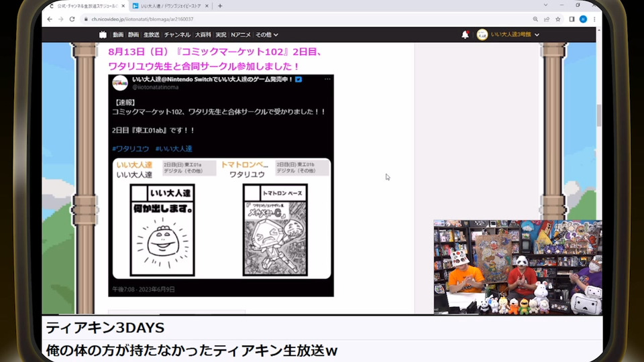
Task: Click tweet author name いい大人達@Nintendo Switch
Action: 213,79
